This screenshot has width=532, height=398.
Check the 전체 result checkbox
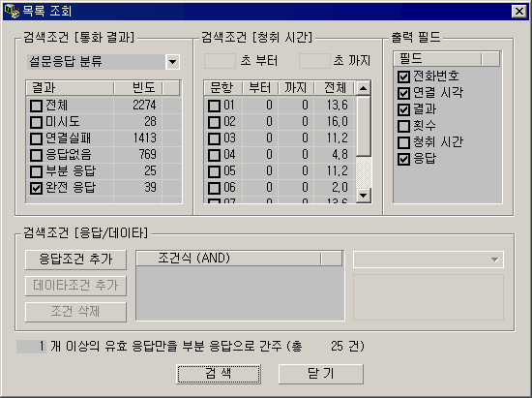(x=36, y=106)
